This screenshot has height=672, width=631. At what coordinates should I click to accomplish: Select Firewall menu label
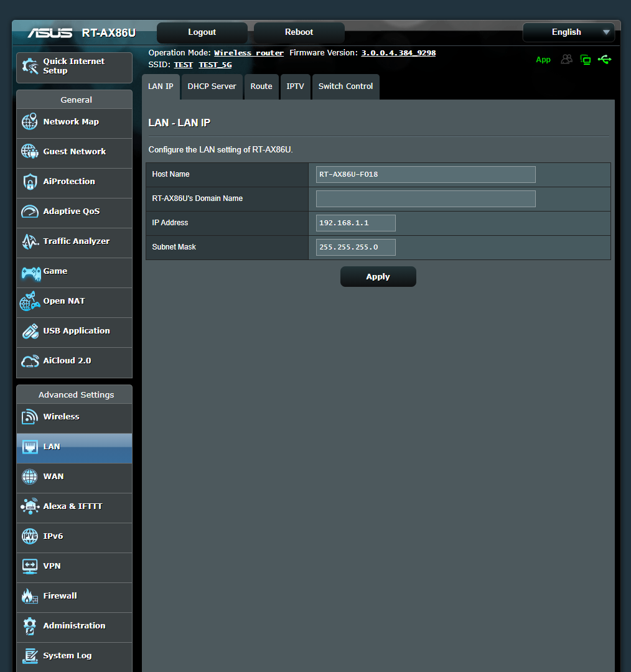60,595
